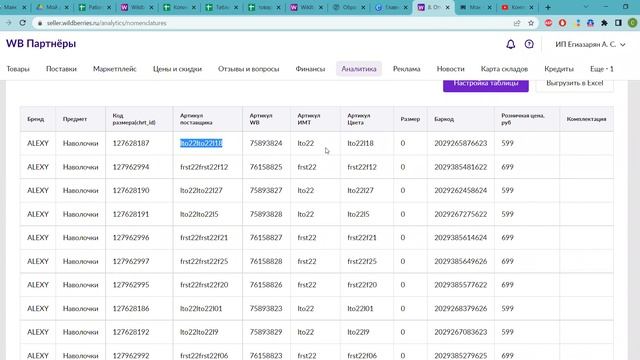Go forward with the browser arrow

pos(8,23)
